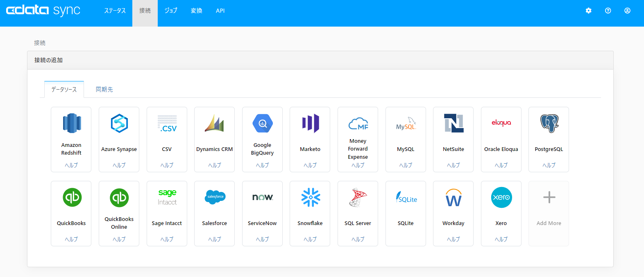Click the 接続の追加 panel heading
Screen dimensions: 644x277
[48, 60]
